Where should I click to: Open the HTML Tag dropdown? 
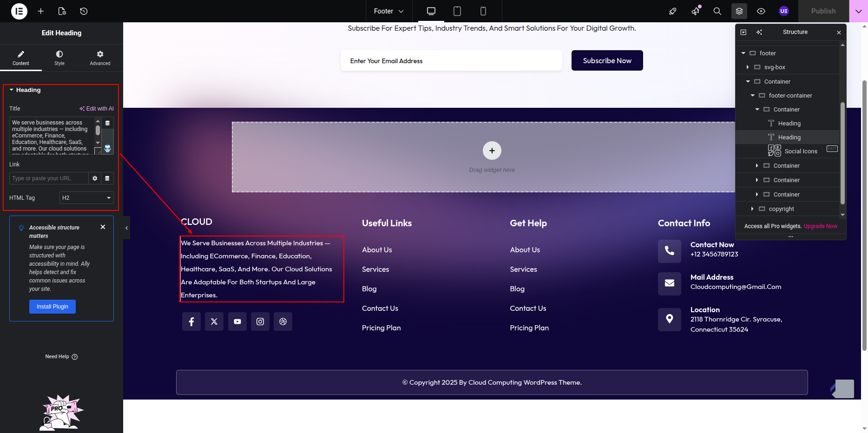(86, 198)
